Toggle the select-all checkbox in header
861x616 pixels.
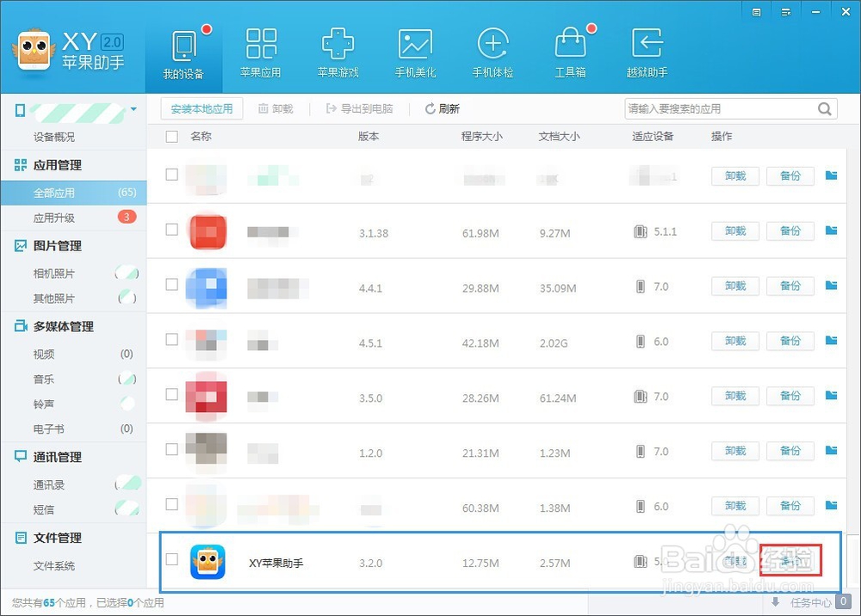[172, 137]
